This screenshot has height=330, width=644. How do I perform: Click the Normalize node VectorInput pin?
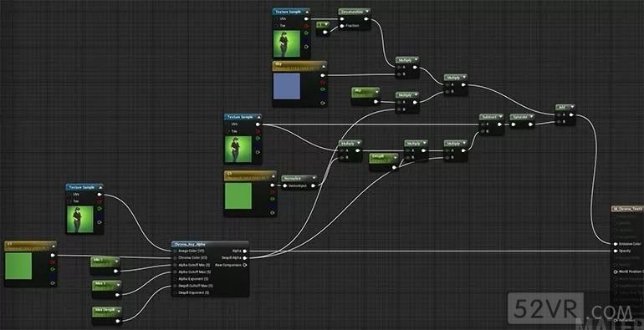[284, 186]
